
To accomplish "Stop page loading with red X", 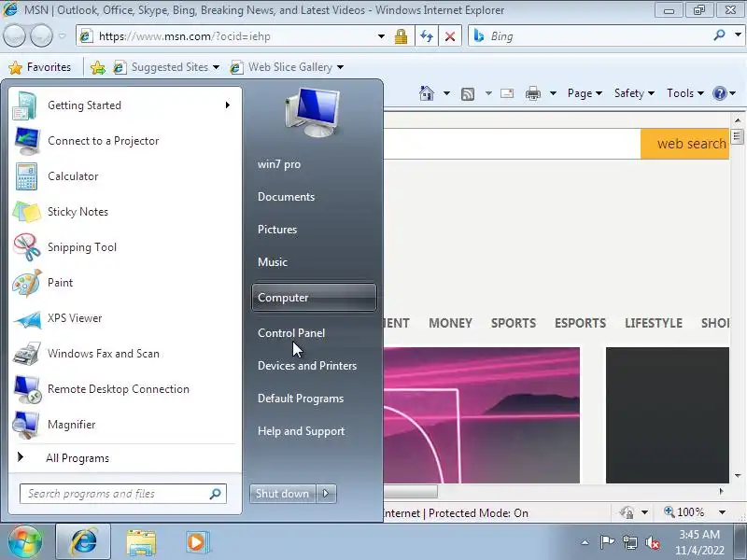I will (450, 36).
